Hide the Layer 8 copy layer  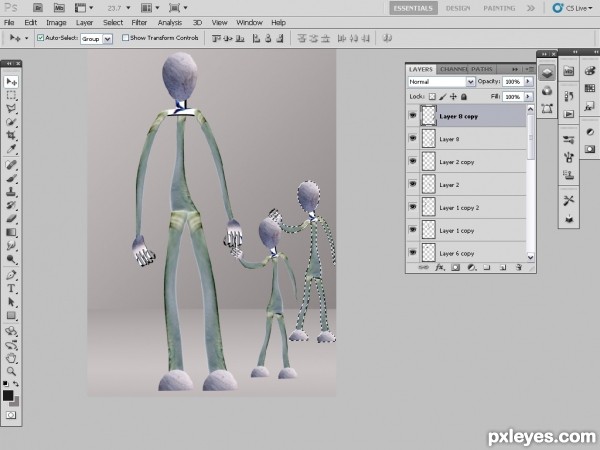coord(412,115)
